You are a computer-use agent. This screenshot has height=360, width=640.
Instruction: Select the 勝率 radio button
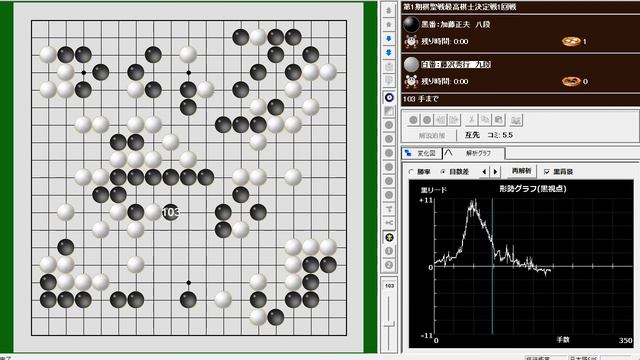click(x=411, y=172)
